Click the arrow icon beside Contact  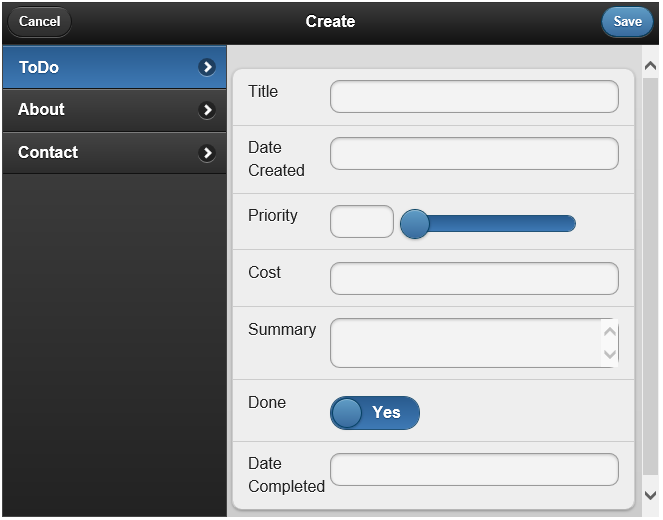click(x=207, y=153)
